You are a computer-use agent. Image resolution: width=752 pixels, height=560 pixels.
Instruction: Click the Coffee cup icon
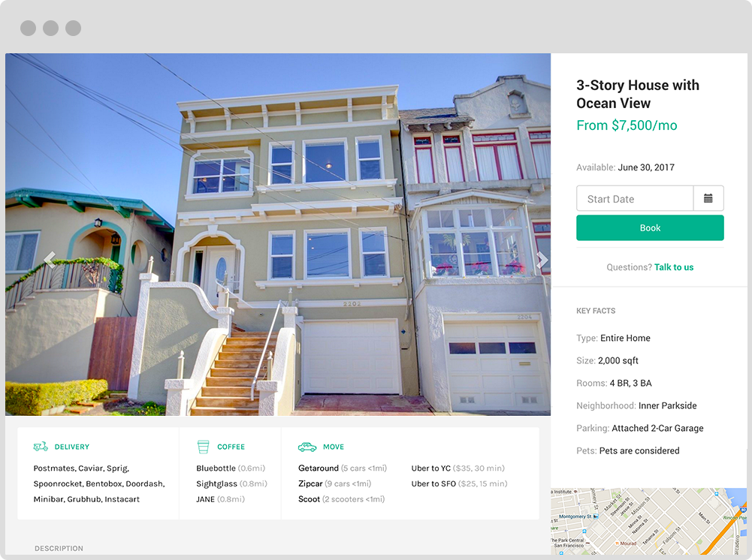click(204, 447)
